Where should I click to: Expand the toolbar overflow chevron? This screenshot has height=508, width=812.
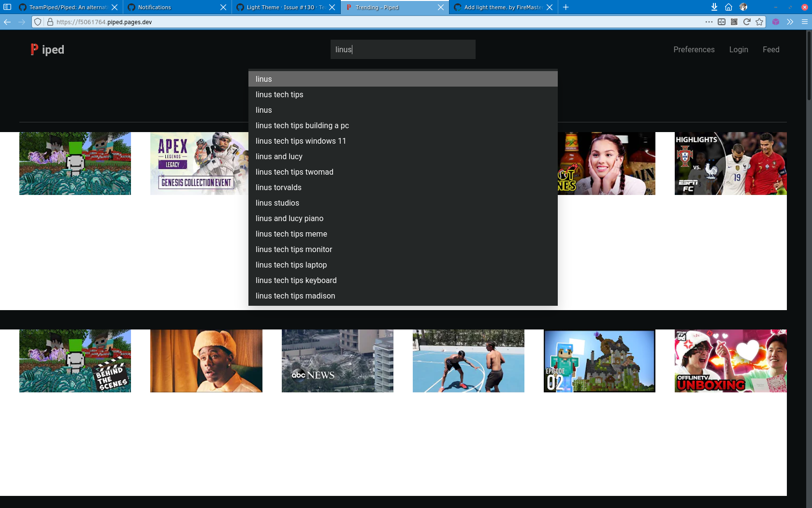point(790,22)
